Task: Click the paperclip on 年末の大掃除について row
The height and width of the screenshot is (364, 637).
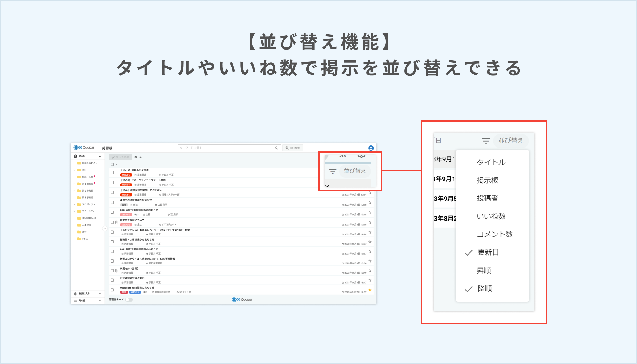Action: click(x=116, y=222)
